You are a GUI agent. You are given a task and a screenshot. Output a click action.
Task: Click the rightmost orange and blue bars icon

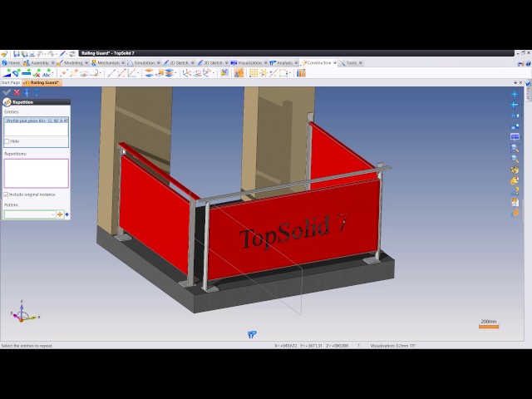(x=301, y=73)
